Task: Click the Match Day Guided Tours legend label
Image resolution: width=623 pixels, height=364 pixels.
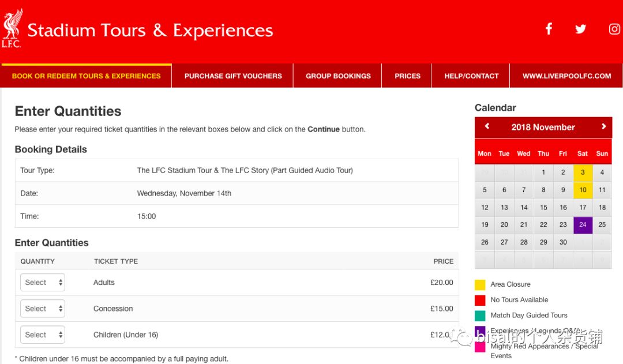Action: (529, 315)
